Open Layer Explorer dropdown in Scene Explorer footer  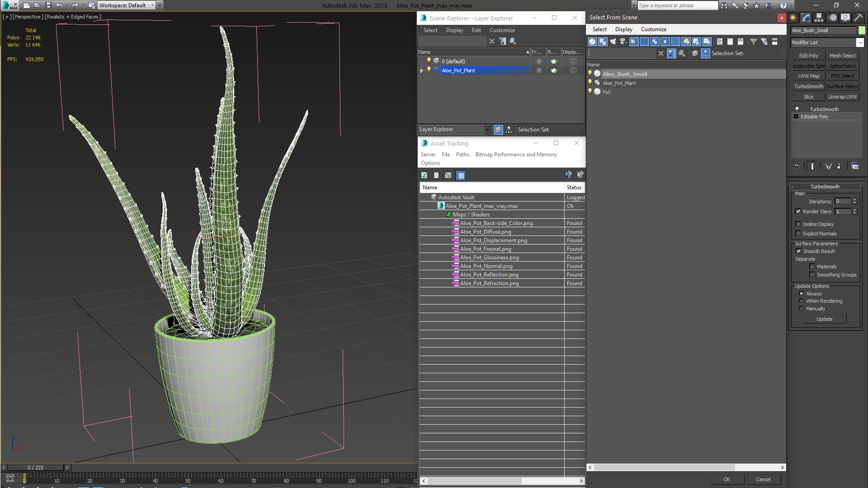487,130
